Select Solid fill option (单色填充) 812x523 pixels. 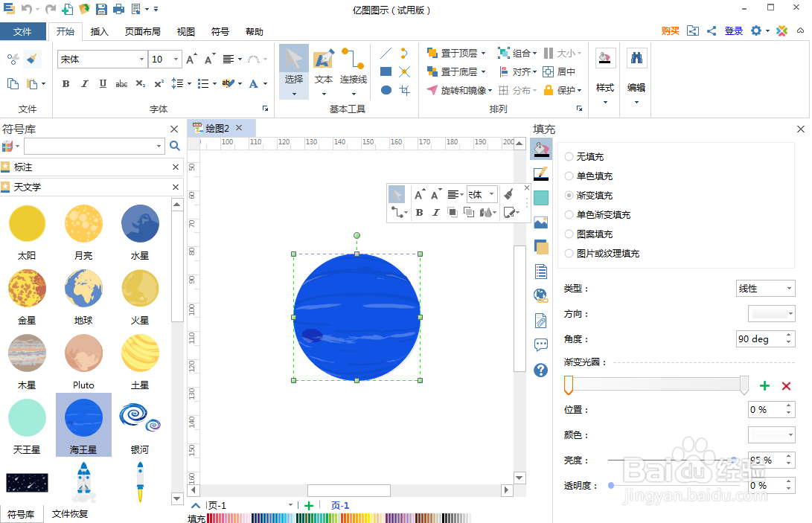[589, 176]
